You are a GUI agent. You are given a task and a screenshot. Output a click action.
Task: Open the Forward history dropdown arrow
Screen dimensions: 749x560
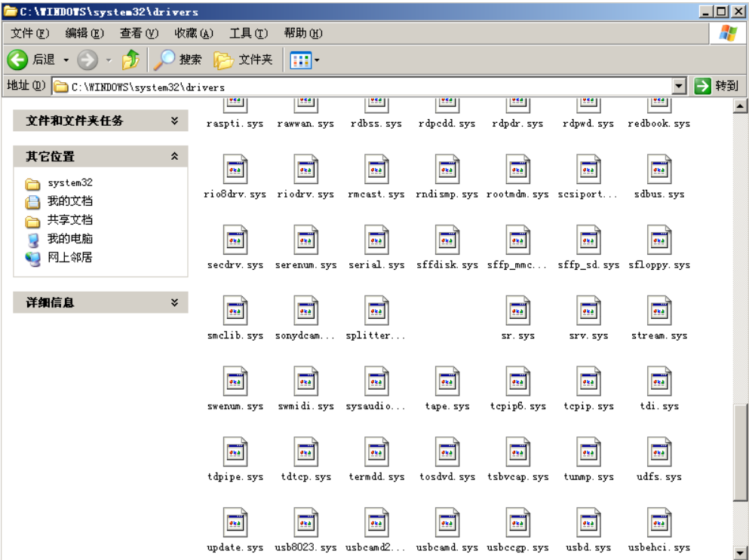[109, 60]
